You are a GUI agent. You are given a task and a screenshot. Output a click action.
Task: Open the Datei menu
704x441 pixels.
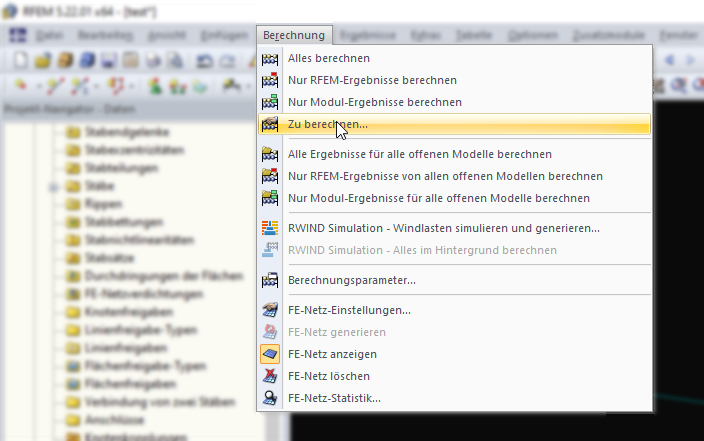click(49, 35)
